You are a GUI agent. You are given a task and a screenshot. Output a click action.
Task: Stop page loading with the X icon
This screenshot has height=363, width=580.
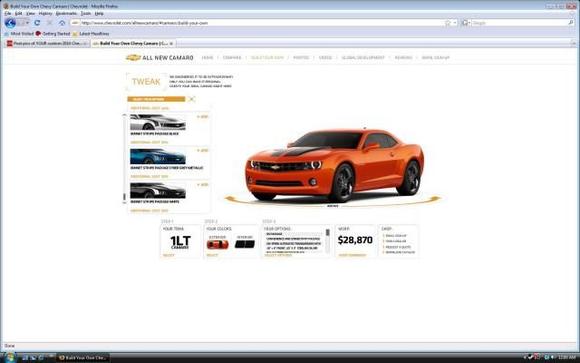click(x=50, y=23)
